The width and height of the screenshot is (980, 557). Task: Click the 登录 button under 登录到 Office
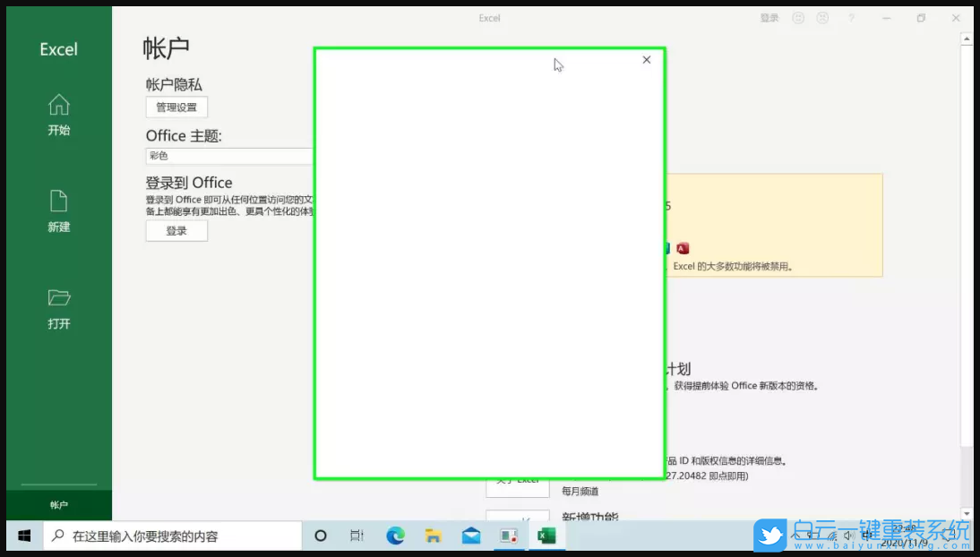tap(176, 230)
